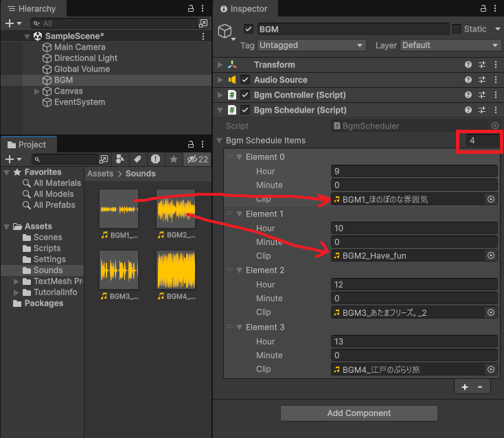Open the Audio Source help icon

(468, 80)
